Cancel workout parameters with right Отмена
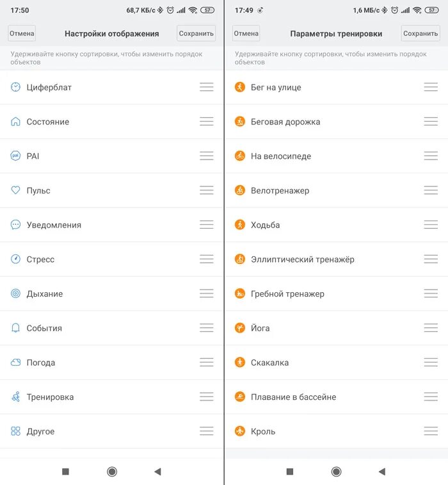448x485 pixels. [246, 33]
